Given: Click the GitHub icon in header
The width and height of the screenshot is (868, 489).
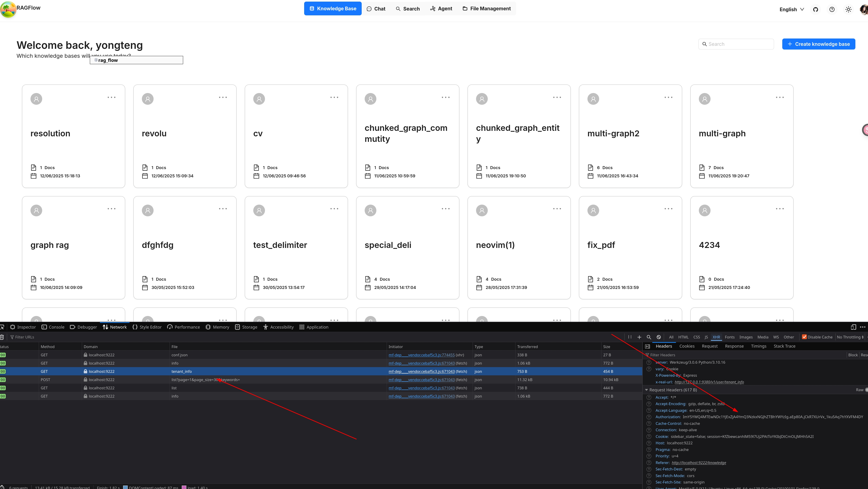Looking at the screenshot, I should [x=816, y=9].
